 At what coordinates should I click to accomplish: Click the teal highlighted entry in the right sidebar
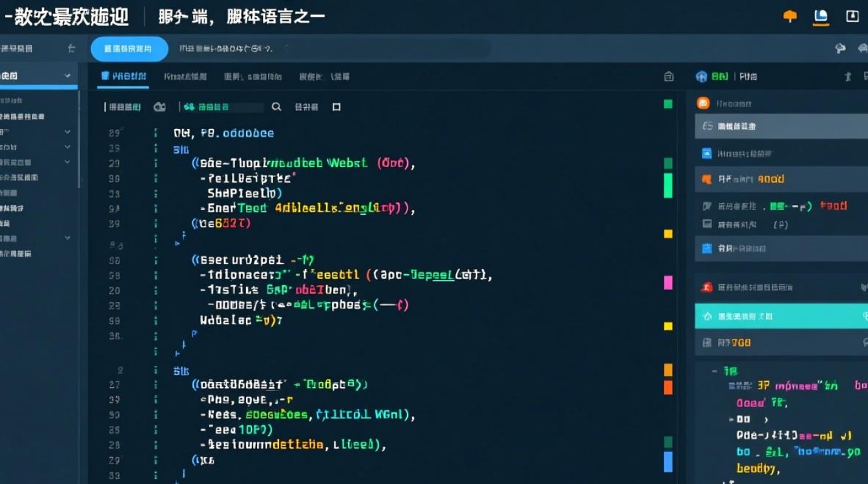click(x=775, y=316)
